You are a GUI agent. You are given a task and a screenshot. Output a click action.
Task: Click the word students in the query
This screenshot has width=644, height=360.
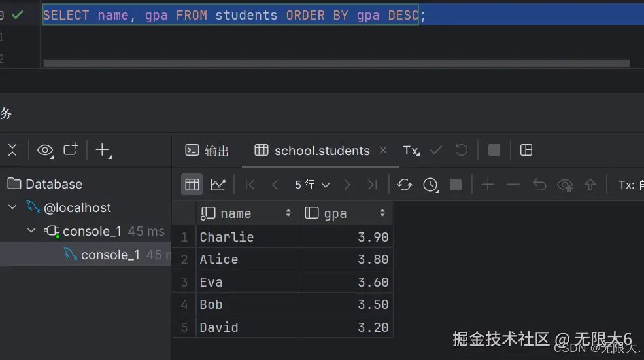[246, 15]
